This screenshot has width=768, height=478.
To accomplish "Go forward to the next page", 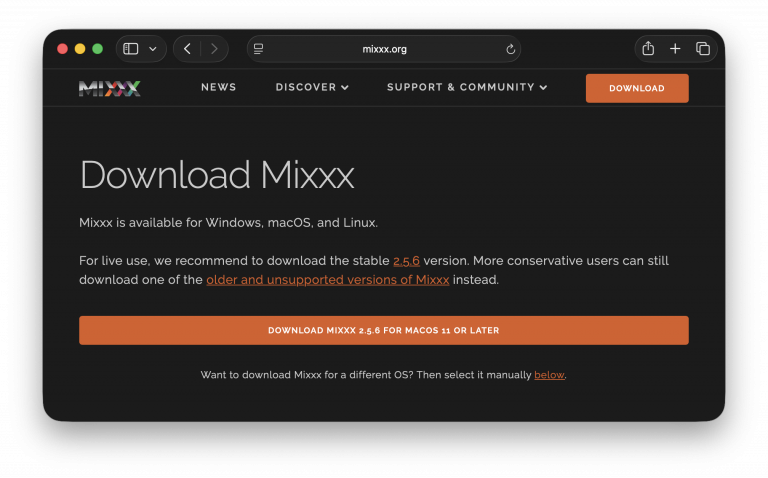I will tap(213, 49).
